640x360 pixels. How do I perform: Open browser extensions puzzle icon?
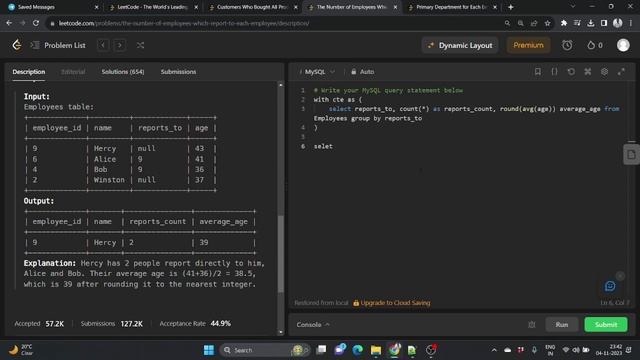pos(564,23)
